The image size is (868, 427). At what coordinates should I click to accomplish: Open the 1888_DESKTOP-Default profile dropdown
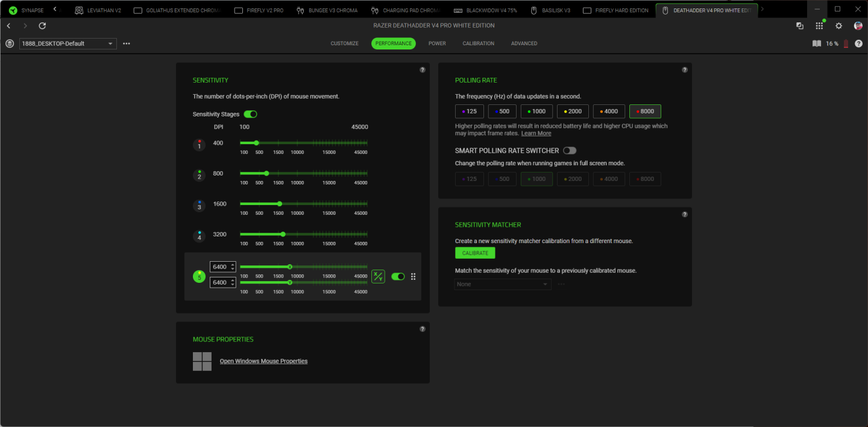[x=68, y=43]
